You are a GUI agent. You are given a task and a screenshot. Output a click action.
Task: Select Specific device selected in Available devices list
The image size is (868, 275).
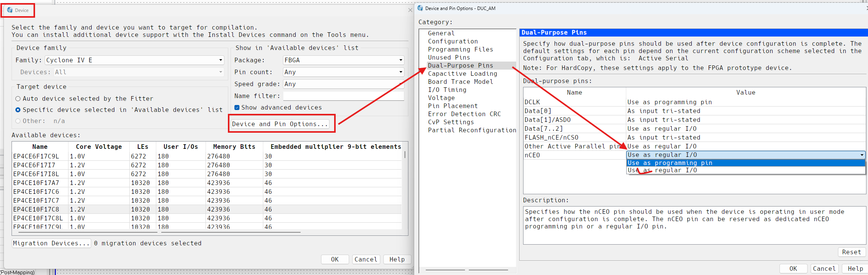coord(18,110)
